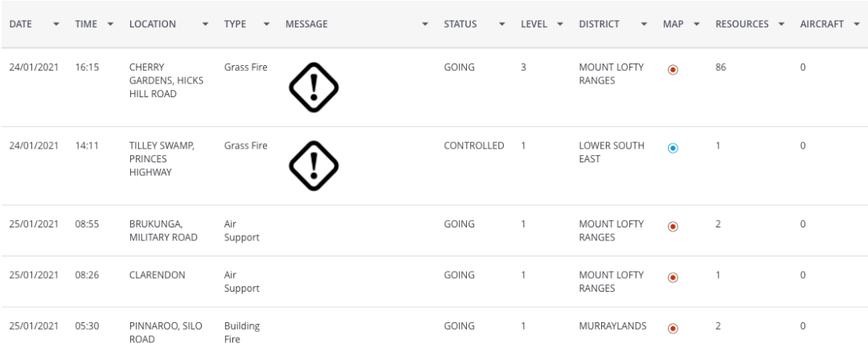Image resolution: width=868 pixels, height=356 pixels.
Task: Sort by the RESOURCES column header
Action: pos(742,24)
